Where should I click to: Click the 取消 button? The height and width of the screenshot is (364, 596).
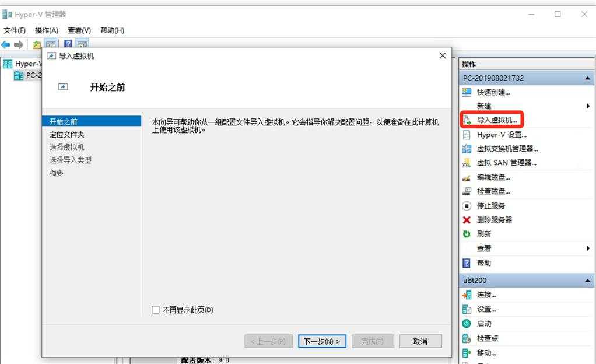(420, 341)
